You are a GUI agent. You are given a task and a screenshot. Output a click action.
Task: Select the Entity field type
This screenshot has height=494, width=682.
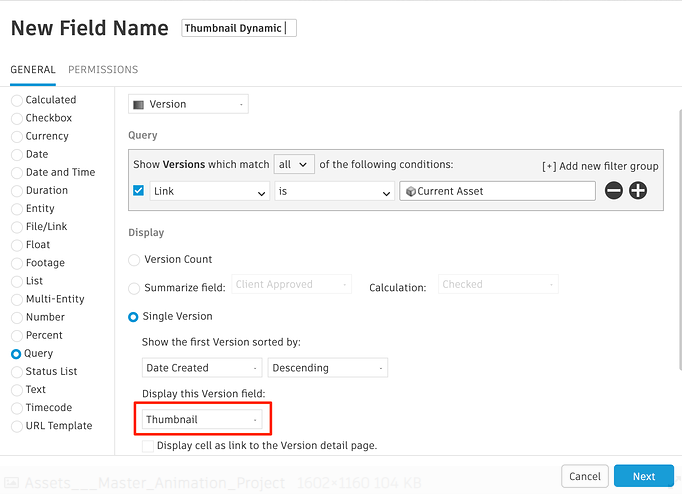tap(17, 209)
